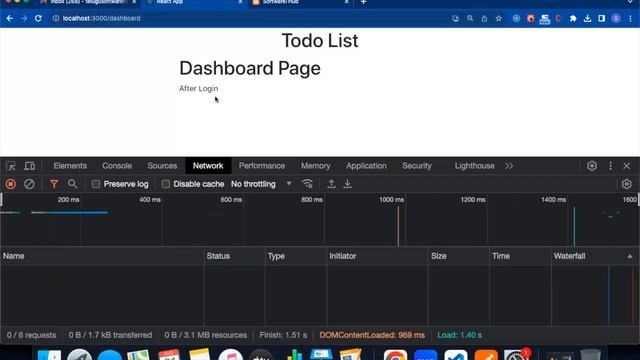Open network conditions wifi icon
The width and height of the screenshot is (640, 360).
point(307,184)
